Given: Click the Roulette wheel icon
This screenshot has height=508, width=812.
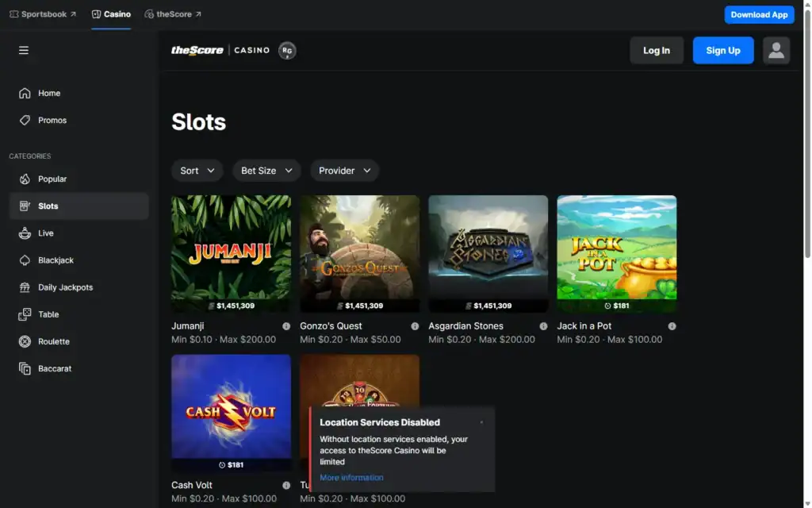Looking at the screenshot, I should click(x=25, y=341).
